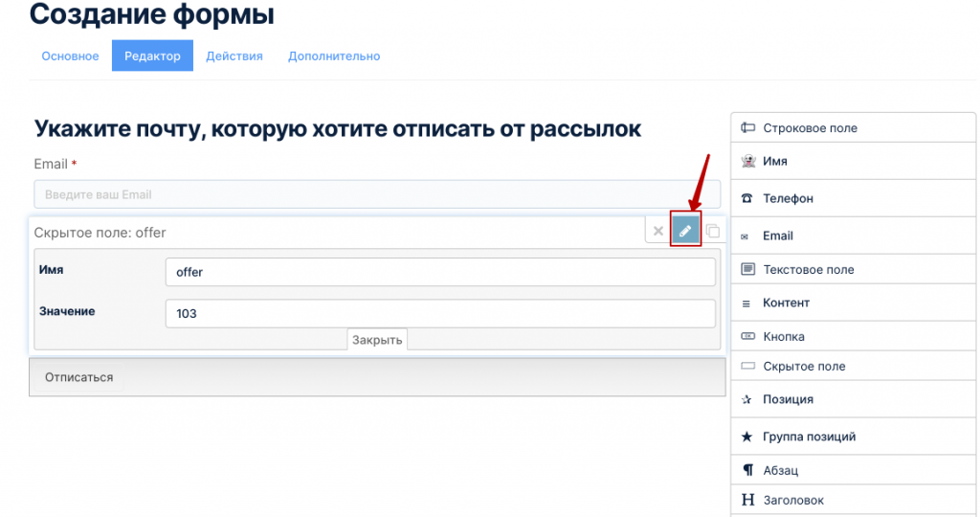The height and width of the screenshot is (517, 980).
Task: Click the H icon for Заголовок
Action: tap(747, 500)
